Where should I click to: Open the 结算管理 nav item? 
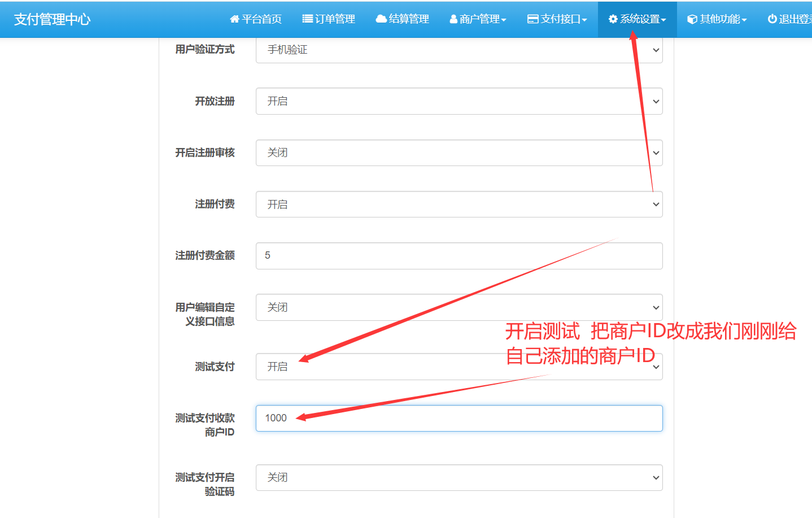[402, 19]
